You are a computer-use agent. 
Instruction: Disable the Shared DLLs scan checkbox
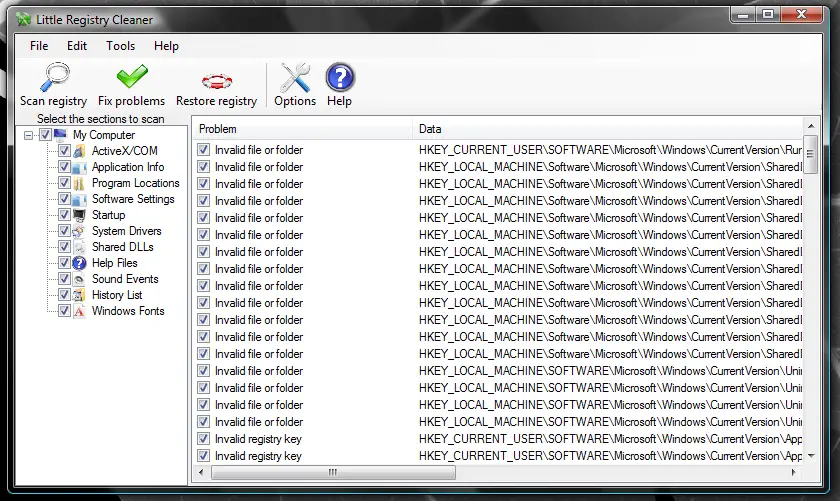click(x=64, y=246)
